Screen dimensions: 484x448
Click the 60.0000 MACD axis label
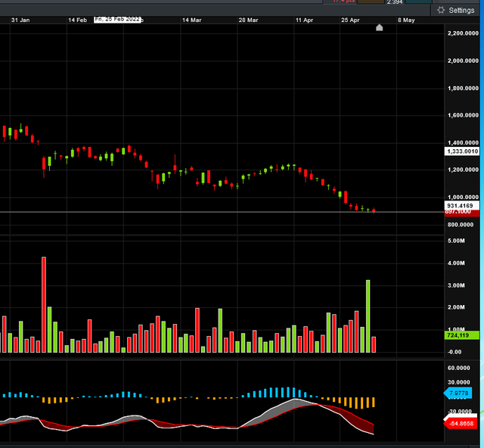click(459, 368)
